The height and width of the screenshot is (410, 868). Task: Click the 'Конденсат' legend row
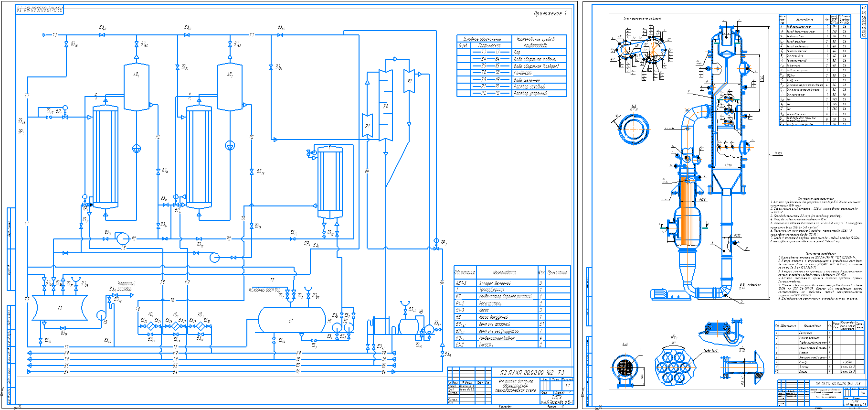point(511,73)
